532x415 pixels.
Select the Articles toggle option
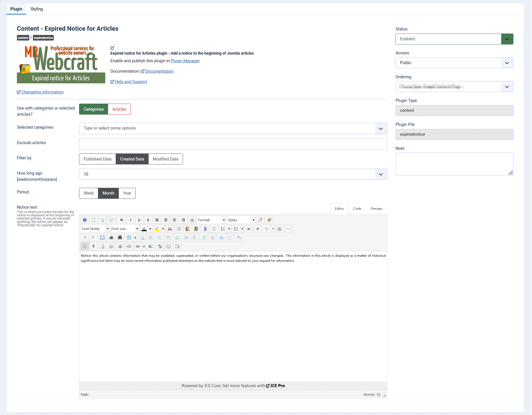[x=119, y=109]
